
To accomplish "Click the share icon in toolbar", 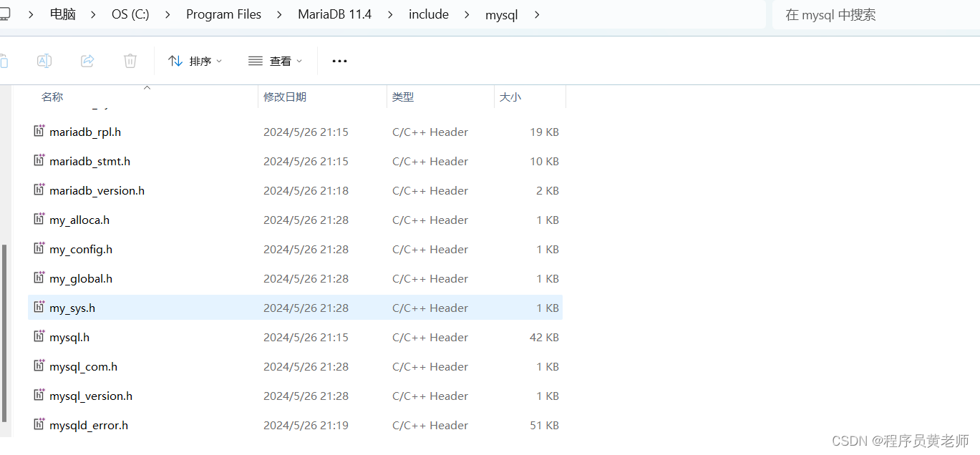I will pyautogui.click(x=87, y=61).
